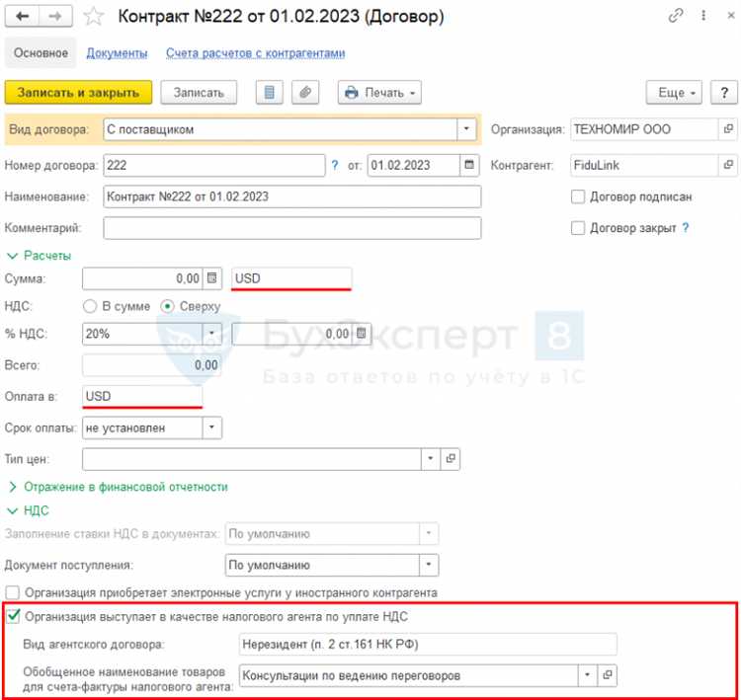
Task: Open the Тип цен item card icon
Action: click(451, 459)
